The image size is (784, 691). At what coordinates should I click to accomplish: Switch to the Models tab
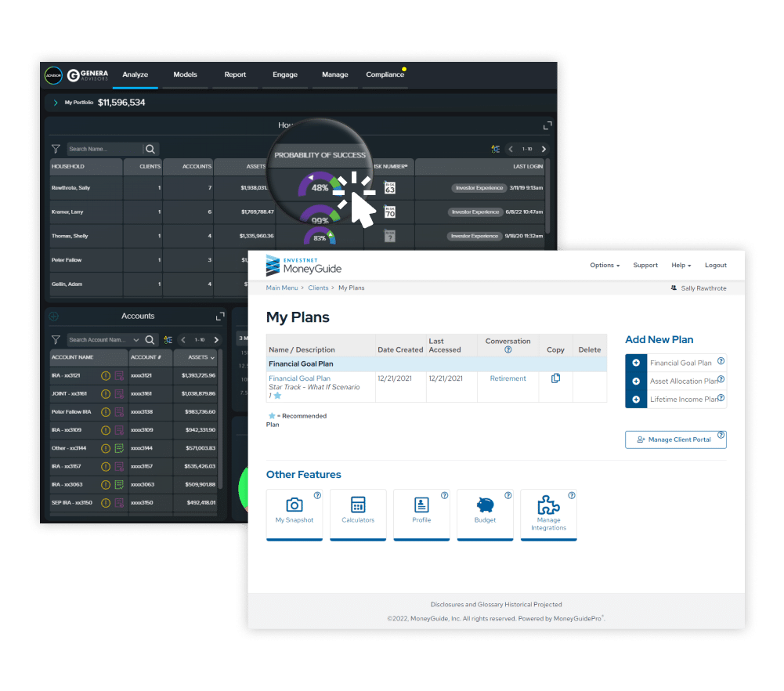185,75
